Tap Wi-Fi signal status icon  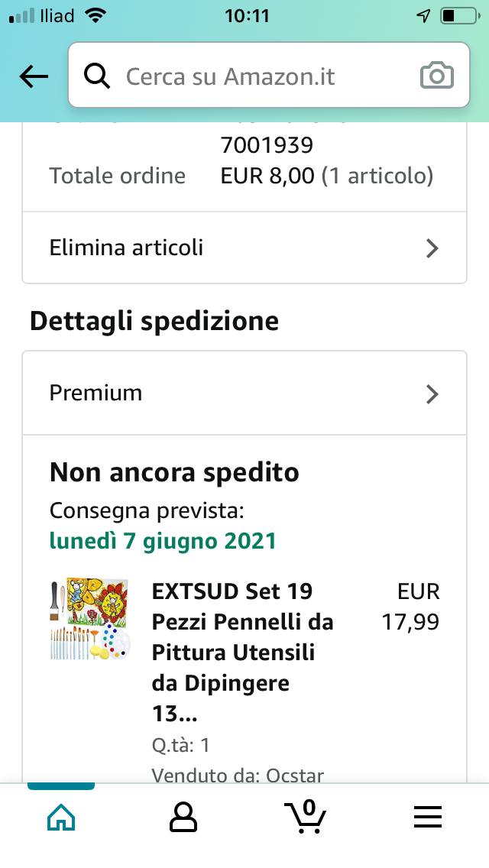point(96,15)
